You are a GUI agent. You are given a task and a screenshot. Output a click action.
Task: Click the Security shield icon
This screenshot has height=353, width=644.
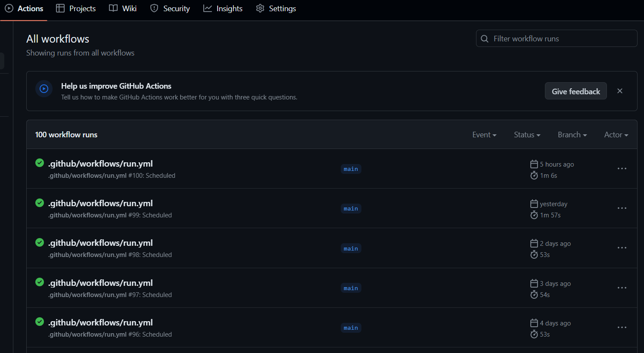tap(154, 8)
